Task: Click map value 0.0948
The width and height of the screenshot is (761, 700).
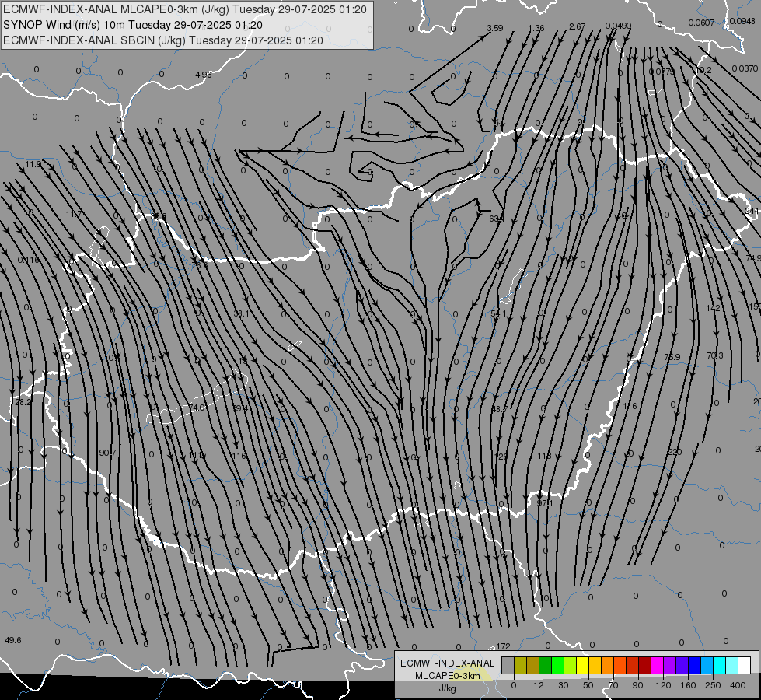Action: (x=742, y=21)
